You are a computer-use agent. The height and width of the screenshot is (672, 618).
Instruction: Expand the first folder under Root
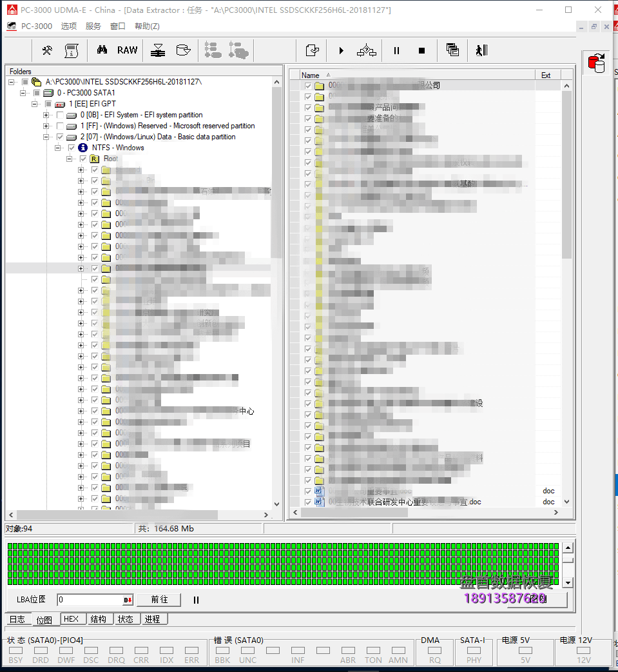click(81, 170)
